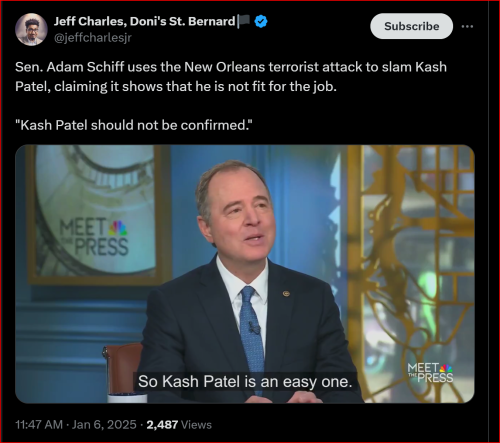The image size is (500, 443).
Task: Click the caption So Kash Patel is an easy one
Action: pos(245,381)
